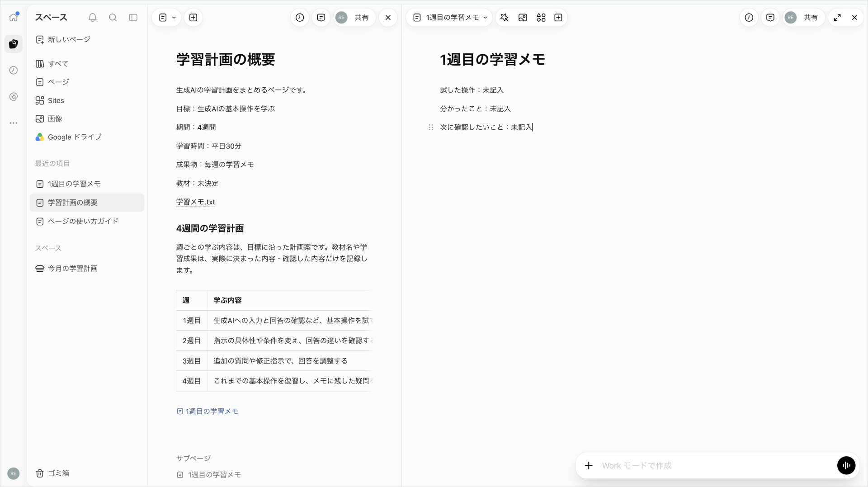Open the 今月の学習計画 space
Image resolution: width=868 pixels, height=487 pixels.
pos(87,269)
